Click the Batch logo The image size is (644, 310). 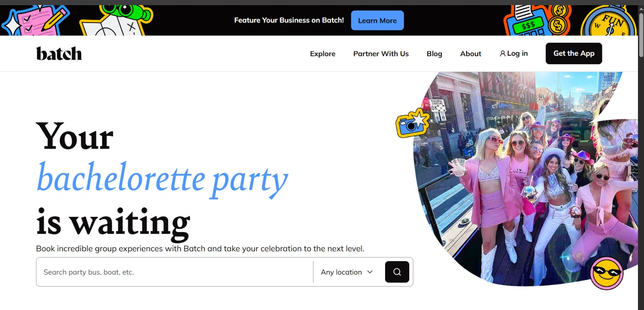[59, 54]
